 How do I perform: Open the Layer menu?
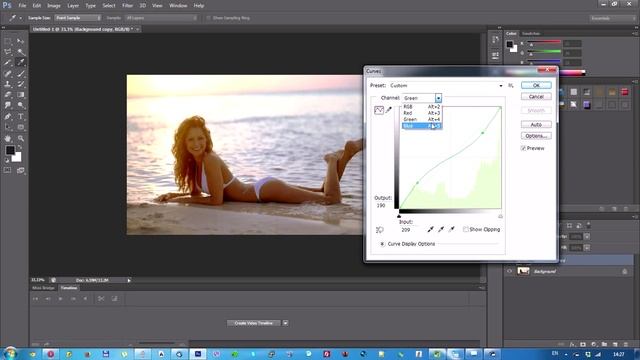[73, 6]
